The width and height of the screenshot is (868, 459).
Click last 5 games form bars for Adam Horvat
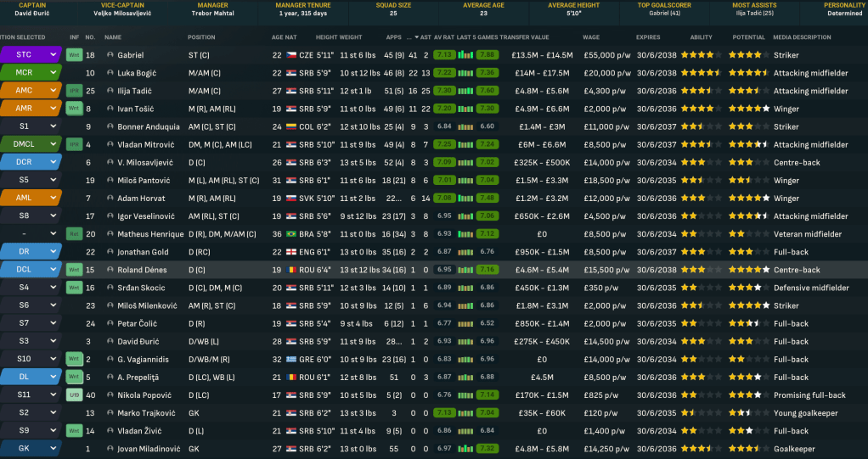466,199
